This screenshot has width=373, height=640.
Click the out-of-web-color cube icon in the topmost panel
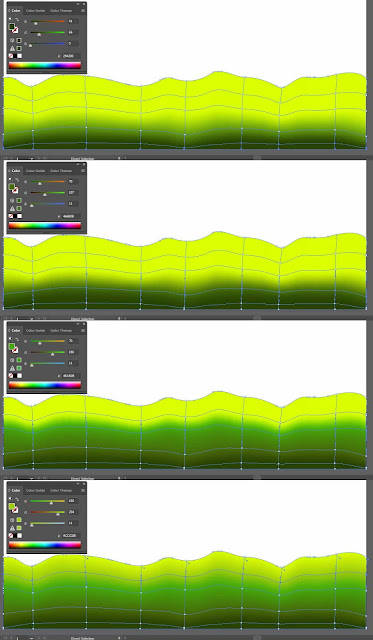pyautogui.click(x=12, y=40)
